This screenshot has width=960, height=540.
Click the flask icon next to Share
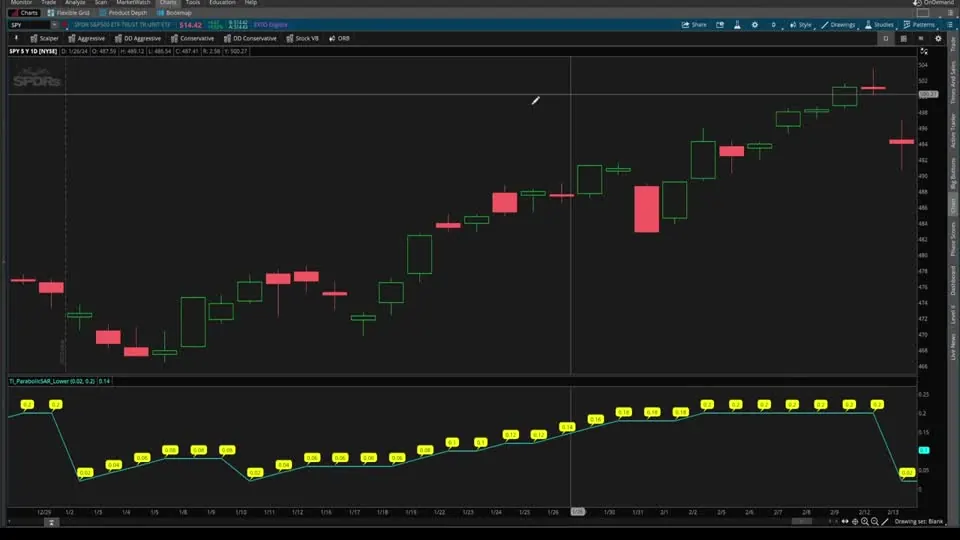pos(737,25)
